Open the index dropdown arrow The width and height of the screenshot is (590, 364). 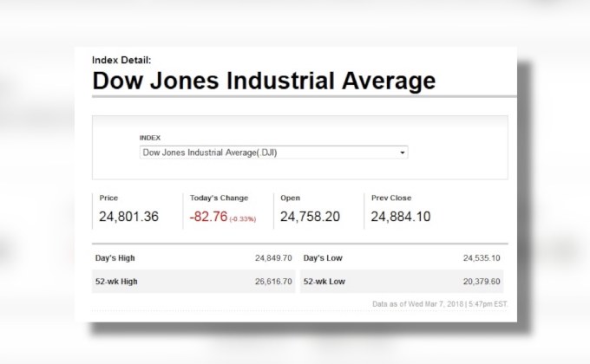coord(403,153)
